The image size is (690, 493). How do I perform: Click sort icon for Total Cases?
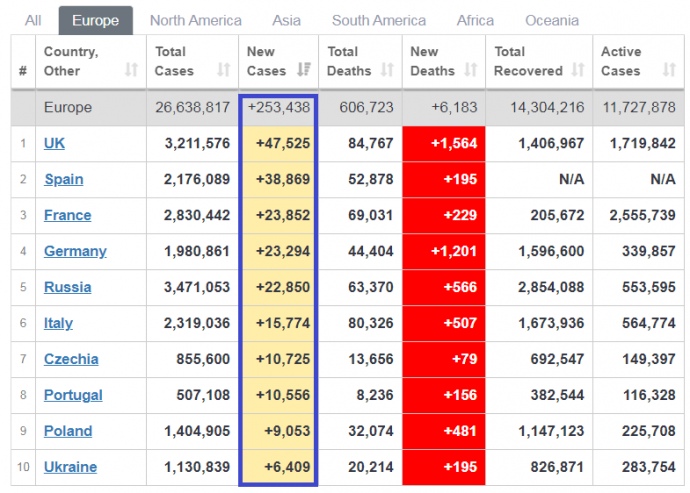point(224,70)
